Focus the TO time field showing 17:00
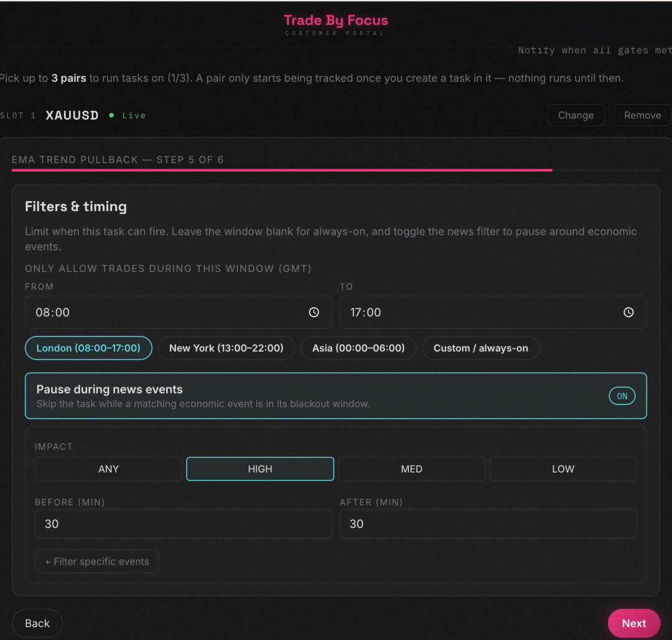 coord(493,312)
